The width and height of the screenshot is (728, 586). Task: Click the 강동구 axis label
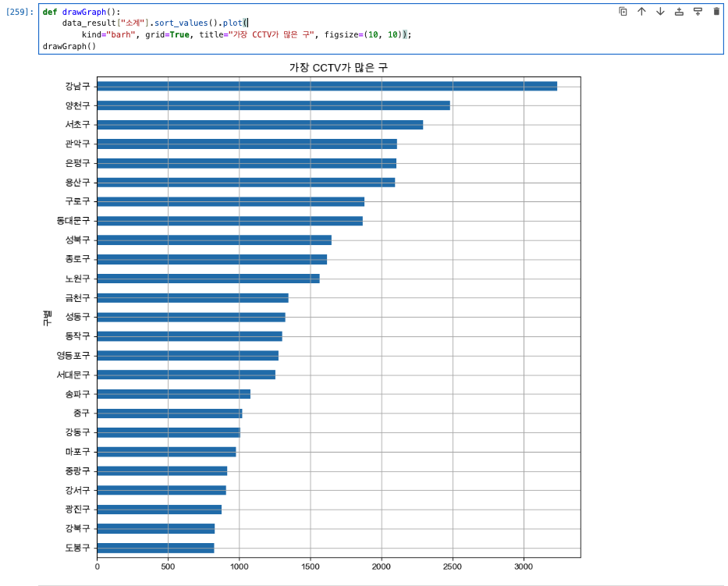coord(77,432)
